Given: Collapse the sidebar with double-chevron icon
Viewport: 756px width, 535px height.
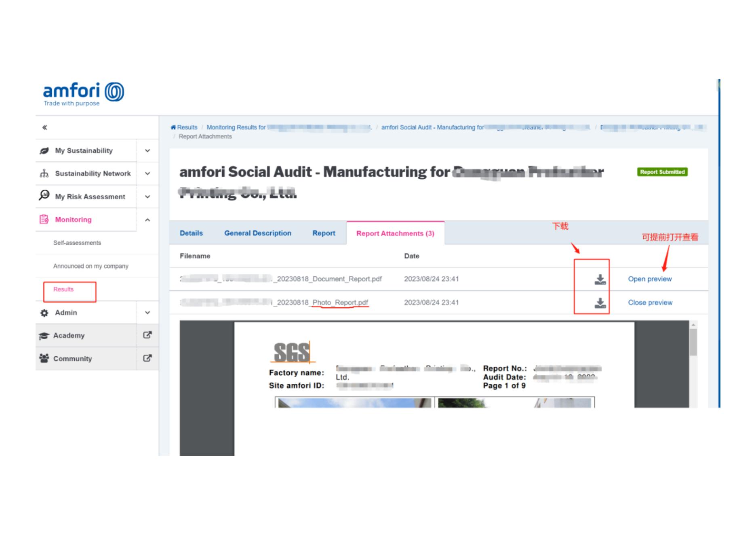Looking at the screenshot, I should [45, 128].
